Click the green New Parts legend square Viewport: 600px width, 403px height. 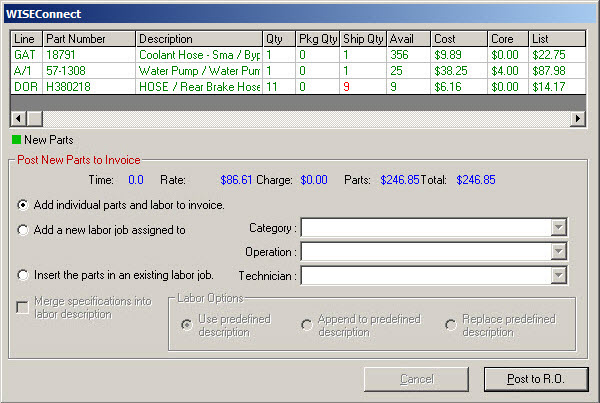pyautogui.click(x=15, y=140)
